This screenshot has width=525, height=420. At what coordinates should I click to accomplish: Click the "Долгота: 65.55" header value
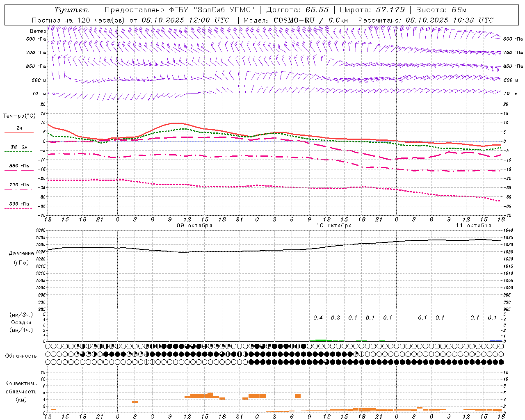click(297, 10)
